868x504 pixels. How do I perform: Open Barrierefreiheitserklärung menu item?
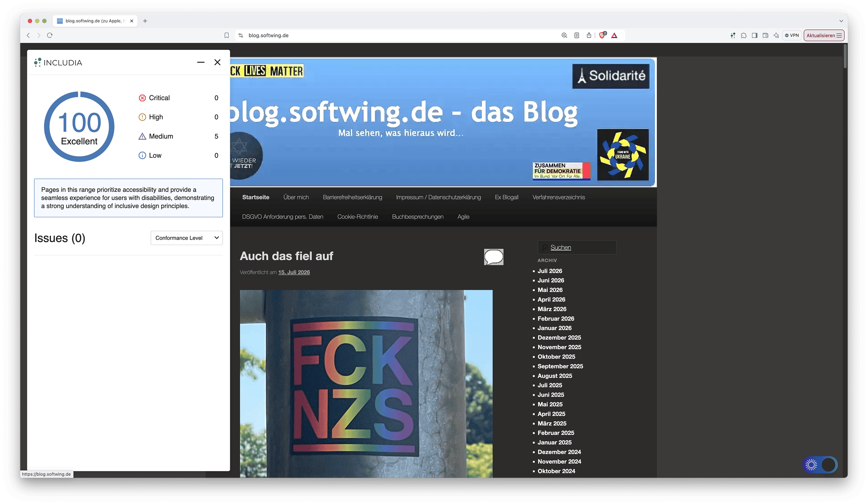point(352,197)
